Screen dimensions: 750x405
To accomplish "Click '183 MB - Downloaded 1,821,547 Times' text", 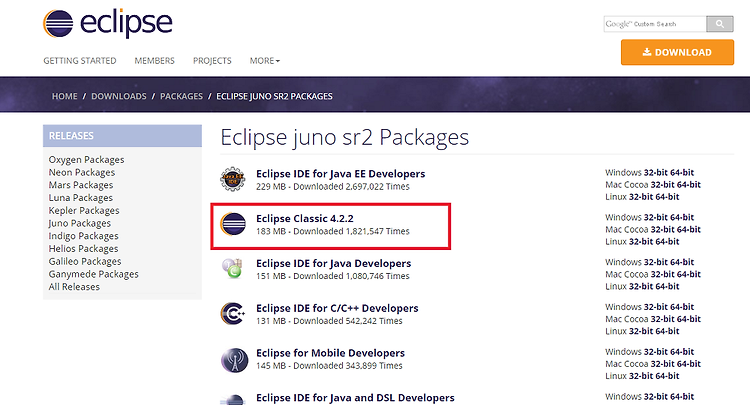I will click(333, 231).
